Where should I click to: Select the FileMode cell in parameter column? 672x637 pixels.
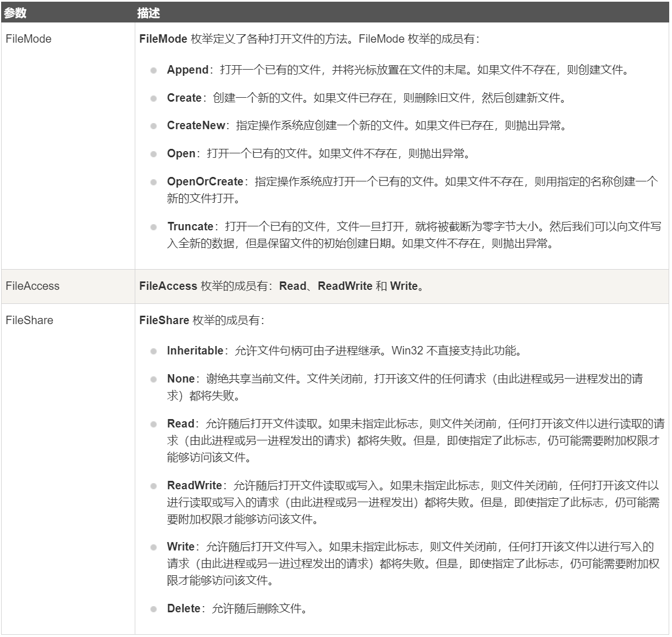(x=29, y=39)
